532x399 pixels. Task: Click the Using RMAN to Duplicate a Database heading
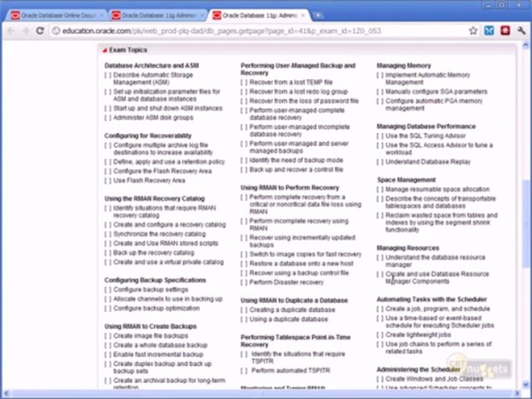point(294,300)
